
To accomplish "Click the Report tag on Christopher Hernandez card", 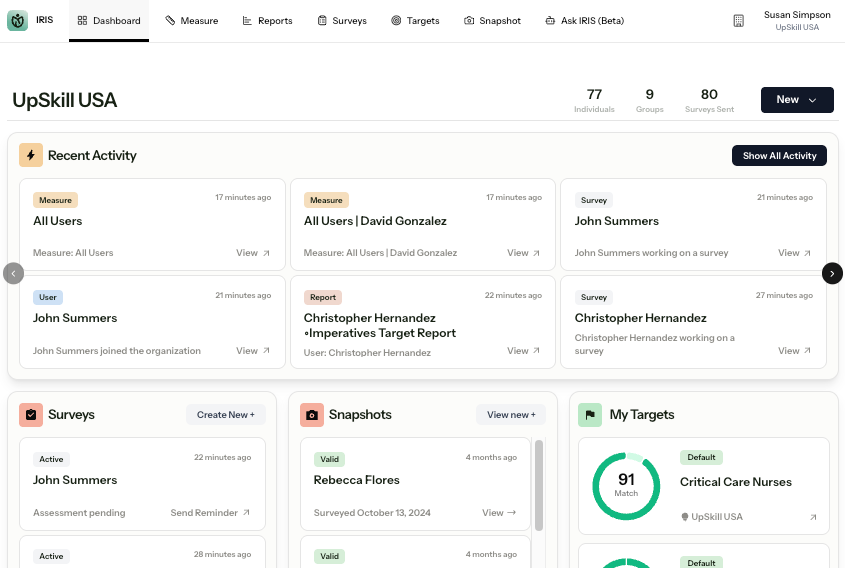I will (x=323, y=297).
